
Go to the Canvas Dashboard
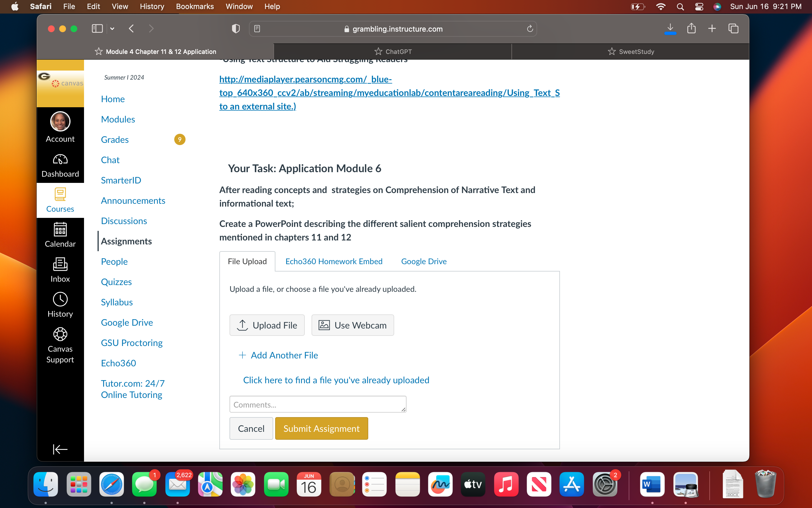point(60,166)
